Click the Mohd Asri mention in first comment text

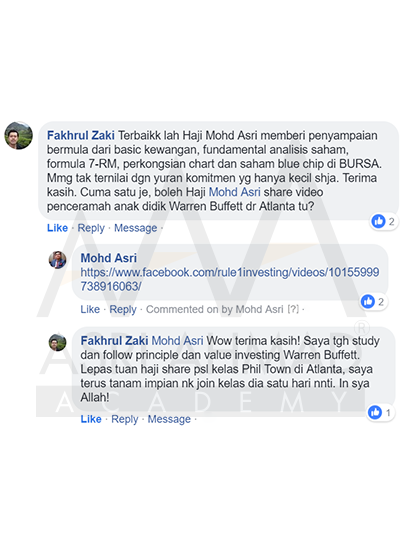tap(234, 192)
